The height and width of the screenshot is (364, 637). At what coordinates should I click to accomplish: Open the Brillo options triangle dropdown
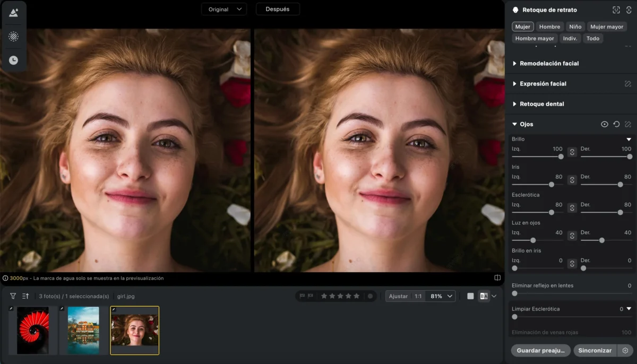tap(629, 140)
